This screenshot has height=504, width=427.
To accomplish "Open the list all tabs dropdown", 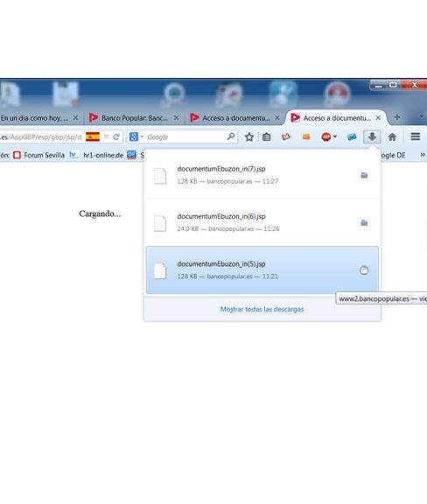I will pos(422,116).
